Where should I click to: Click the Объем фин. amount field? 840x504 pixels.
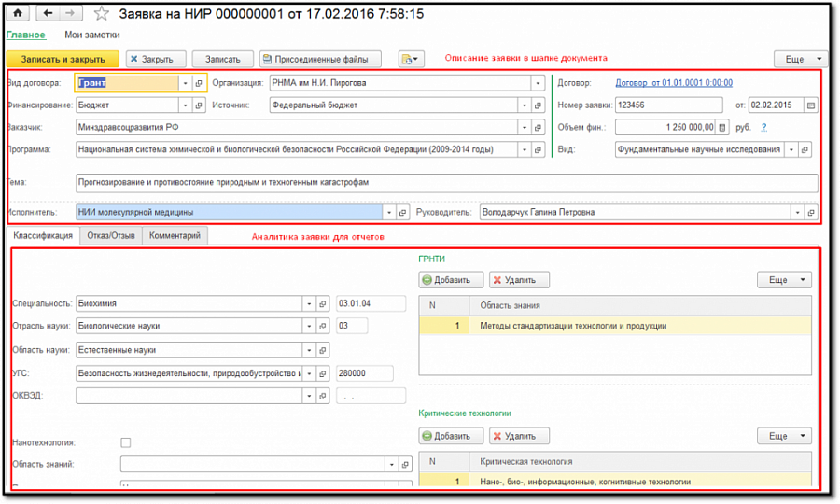(x=665, y=128)
